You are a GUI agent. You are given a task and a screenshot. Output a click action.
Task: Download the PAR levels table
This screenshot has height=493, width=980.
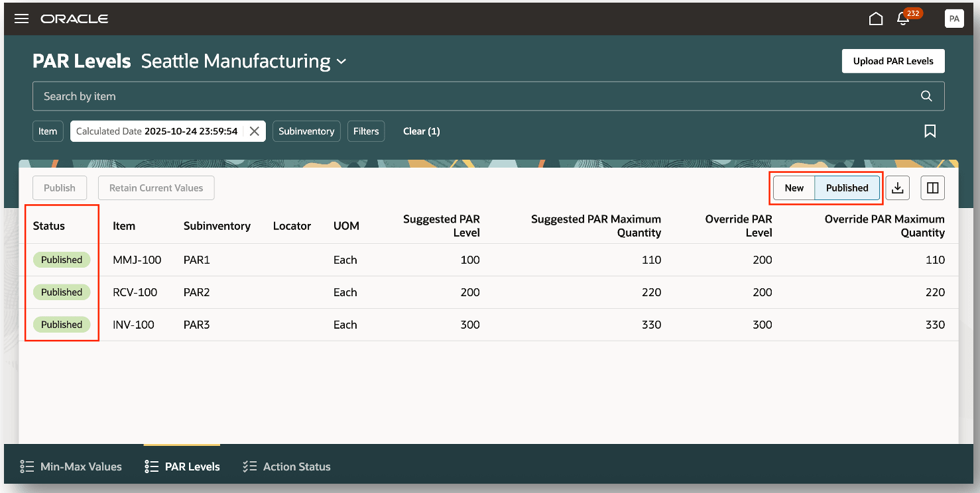coord(897,188)
